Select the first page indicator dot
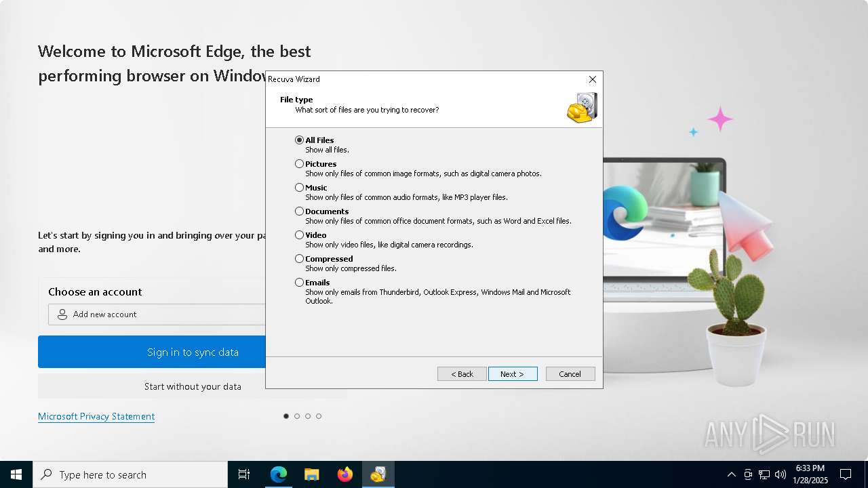Screen dimensions: 868x488 (x=286, y=416)
